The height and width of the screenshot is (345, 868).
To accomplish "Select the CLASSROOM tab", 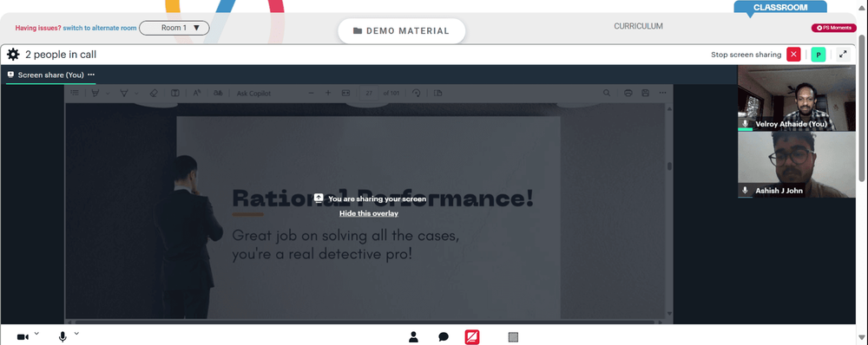I will click(x=780, y=7).
